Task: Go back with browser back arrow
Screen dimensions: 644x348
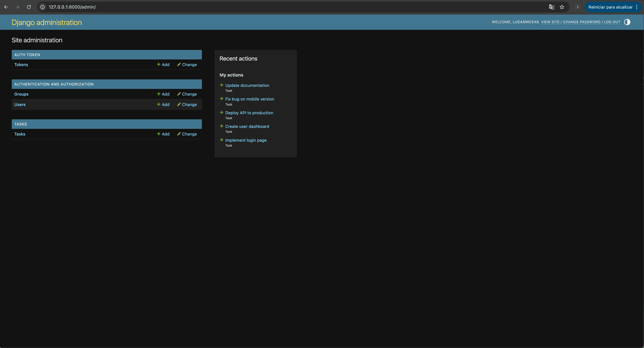Action: click(x=6, y=7)
